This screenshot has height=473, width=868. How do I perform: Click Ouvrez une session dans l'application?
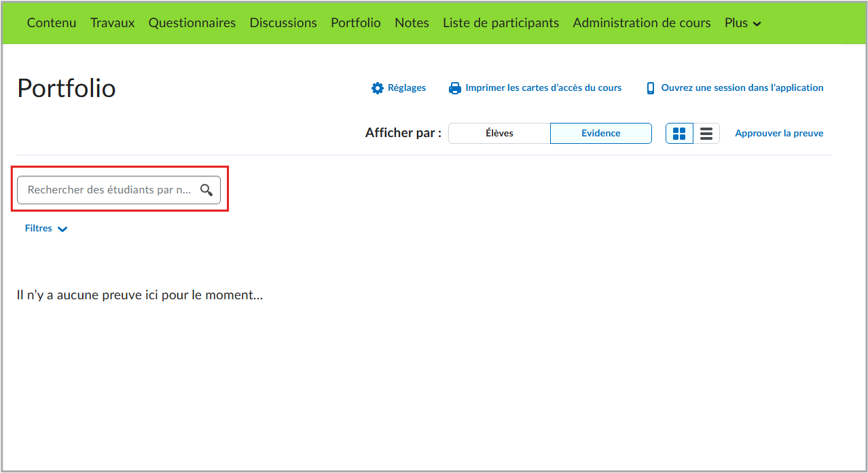tap(742, 88)
